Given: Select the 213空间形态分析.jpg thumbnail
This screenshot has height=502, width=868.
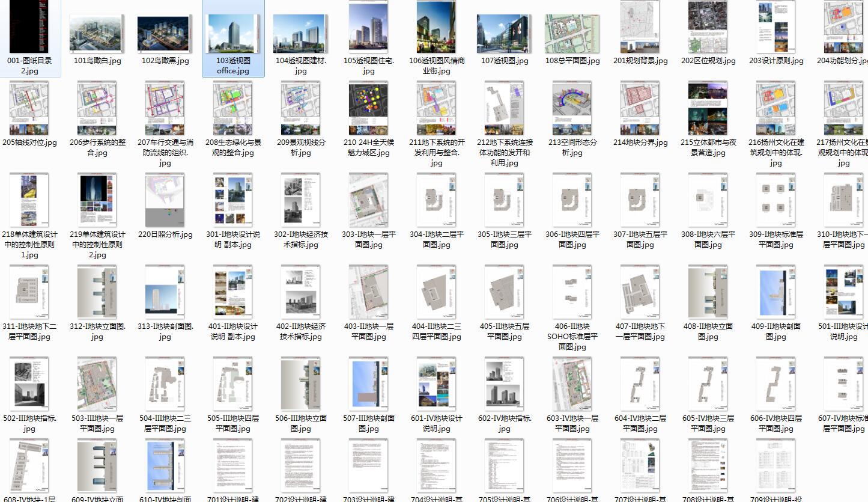Looking at the screenshot, I should coord(572,109).
